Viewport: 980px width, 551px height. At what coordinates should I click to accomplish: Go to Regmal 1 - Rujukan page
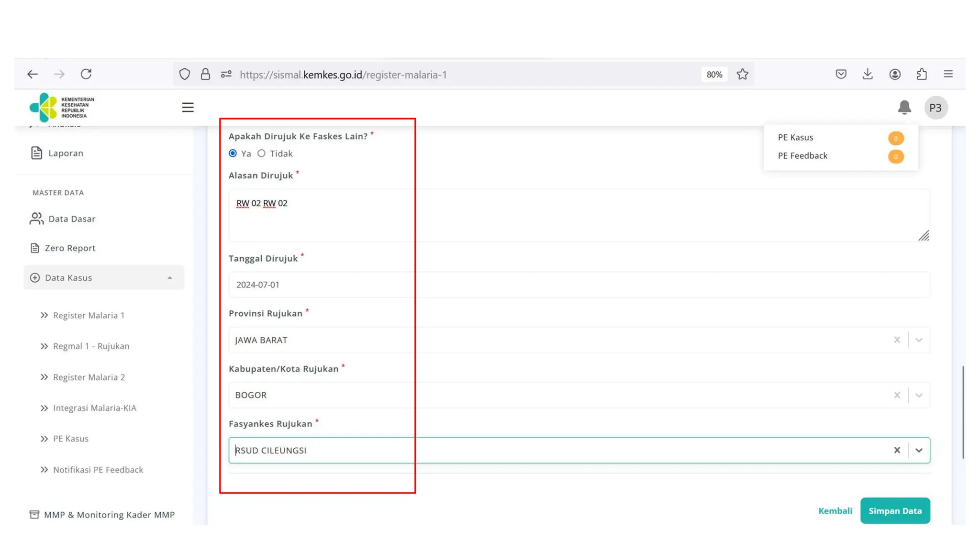[91, 346]
